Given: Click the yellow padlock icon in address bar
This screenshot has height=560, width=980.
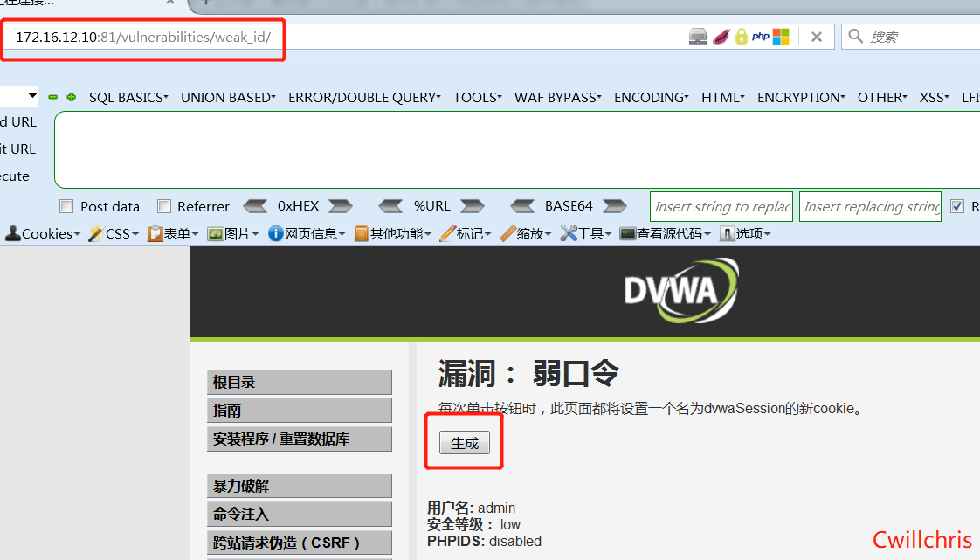Looking at the screenshot, I should click(741, 37).
